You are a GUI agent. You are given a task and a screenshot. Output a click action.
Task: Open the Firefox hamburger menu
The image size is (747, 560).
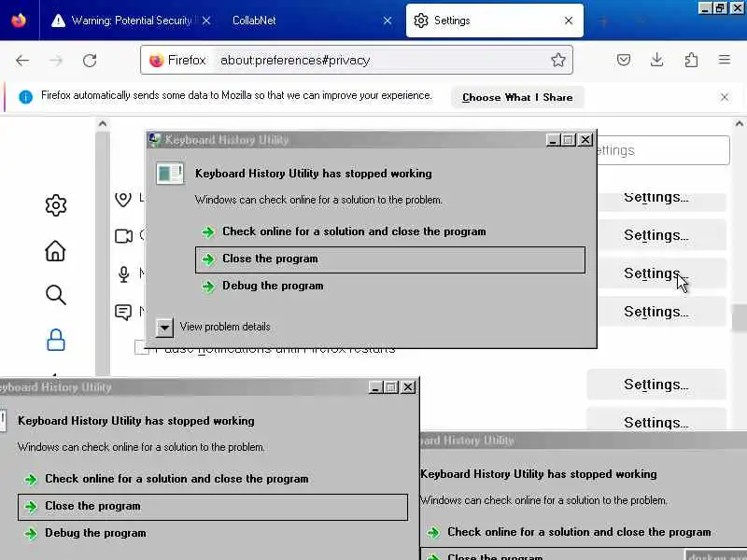(725, 60)
